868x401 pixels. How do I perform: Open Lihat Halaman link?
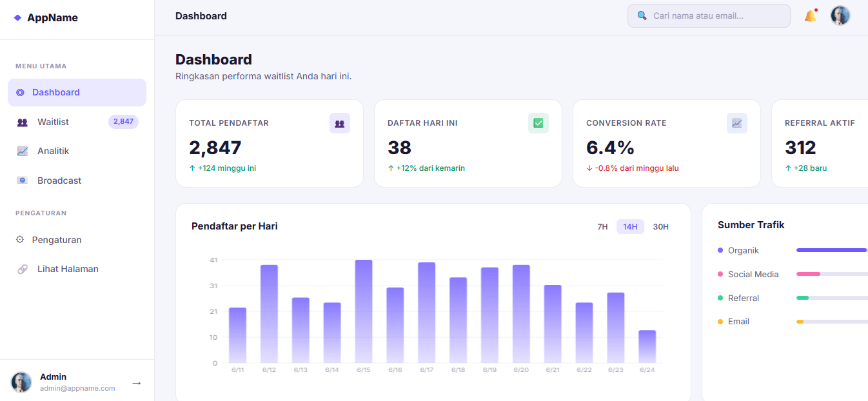tap(77, 269)
